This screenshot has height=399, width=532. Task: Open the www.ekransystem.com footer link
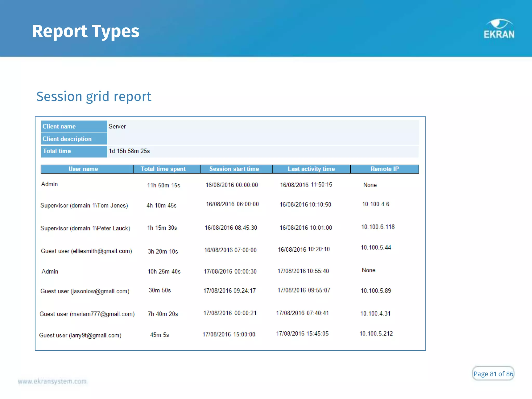(52, 381)
